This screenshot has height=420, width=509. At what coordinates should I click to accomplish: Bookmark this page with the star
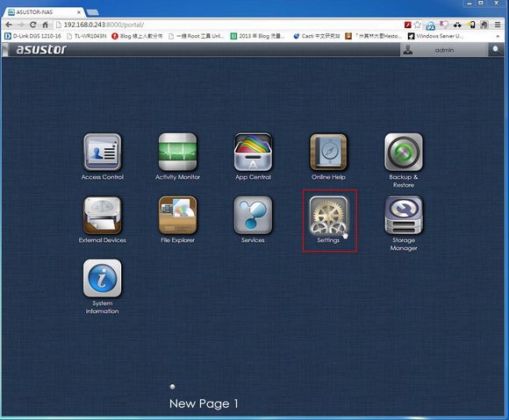418,25
